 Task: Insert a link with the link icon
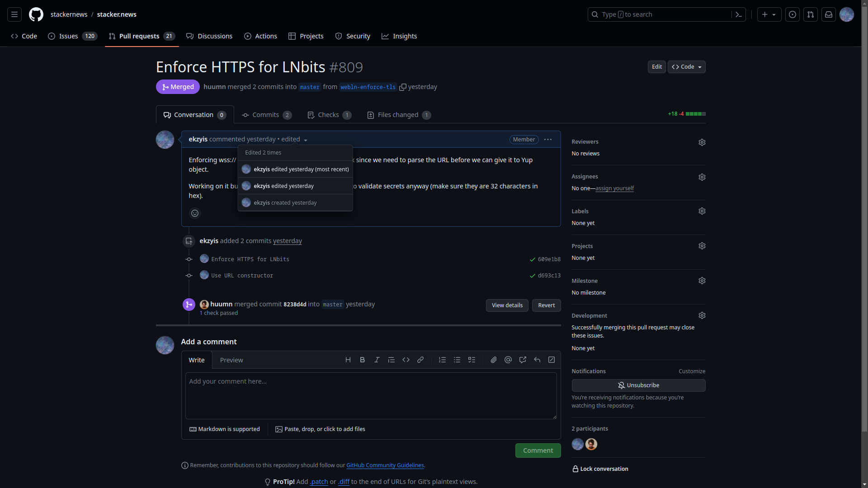point(420,360)
